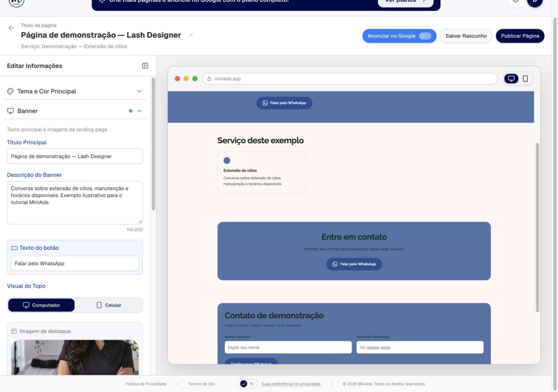Click the Serviço deste exemplo heading
The image size is (558, 392).
click(261, 141)
